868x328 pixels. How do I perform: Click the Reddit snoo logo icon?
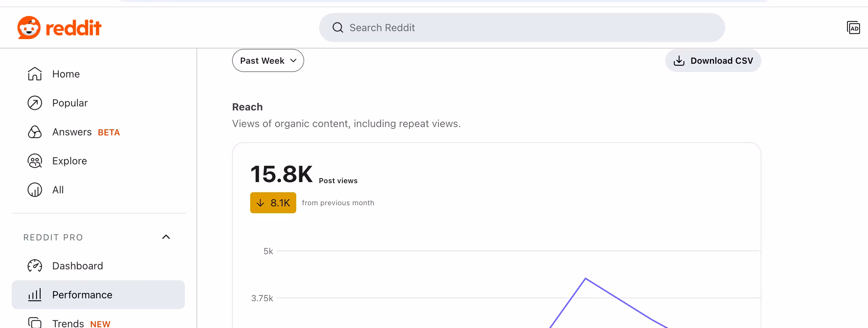(x=29, y=28)
